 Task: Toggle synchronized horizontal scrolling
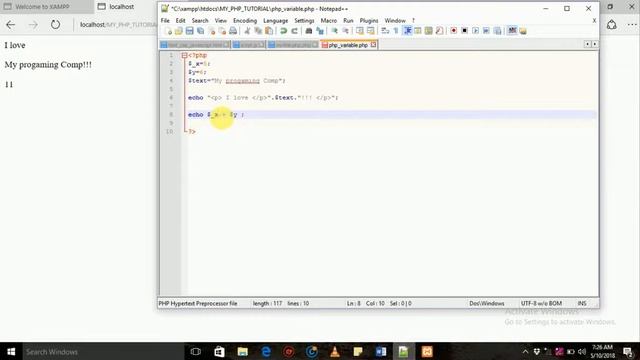(x=371, y=31)
